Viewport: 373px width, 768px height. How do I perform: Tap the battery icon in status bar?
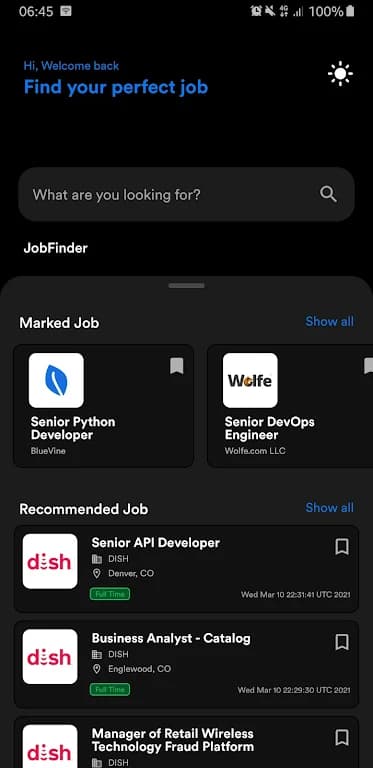[x=350, y=11]
